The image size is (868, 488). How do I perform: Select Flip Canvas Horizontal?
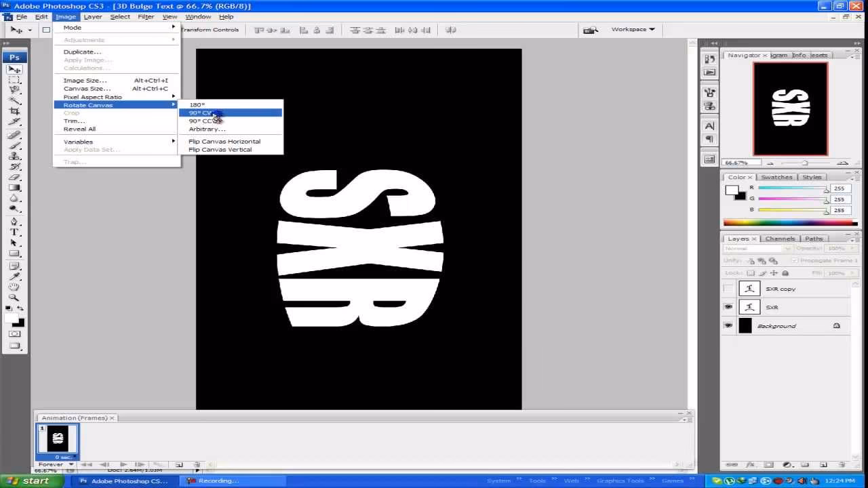coord(224,141)
